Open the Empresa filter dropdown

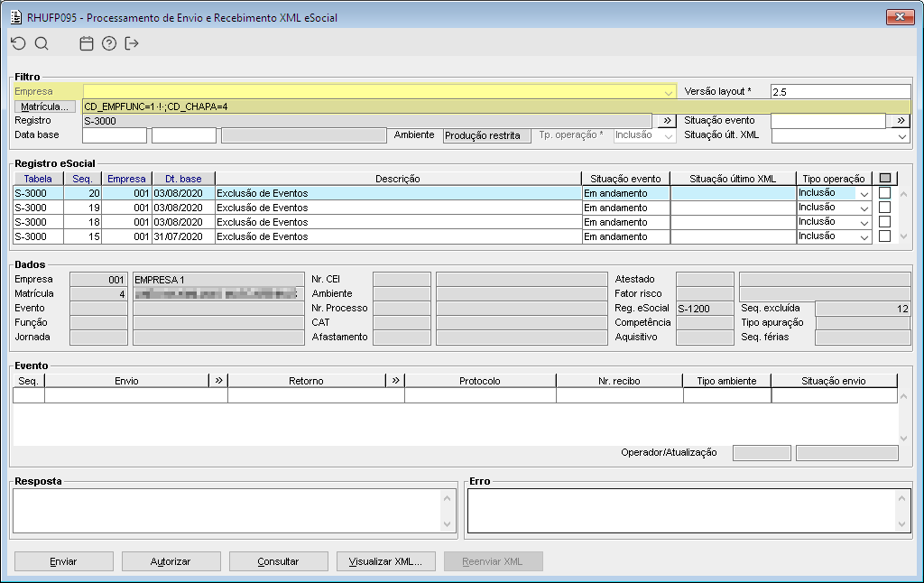point(669,92)
